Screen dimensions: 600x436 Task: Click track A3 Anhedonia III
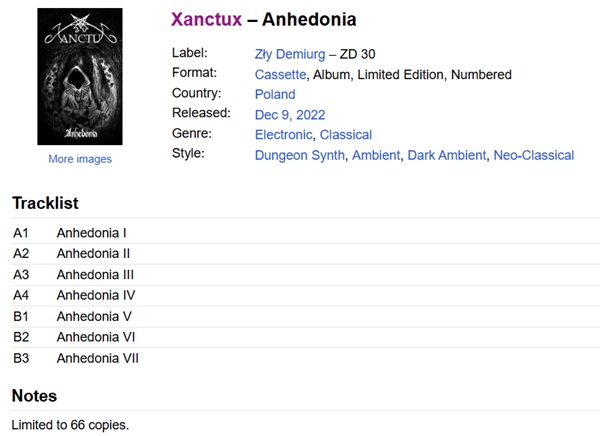tap(95, 275)
